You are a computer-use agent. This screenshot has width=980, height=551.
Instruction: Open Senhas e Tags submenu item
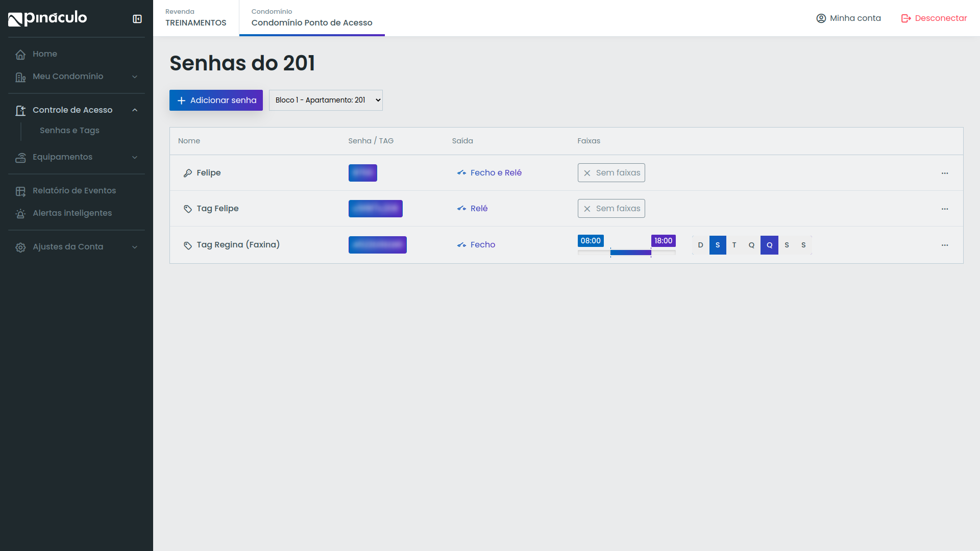tap(69, 131)
